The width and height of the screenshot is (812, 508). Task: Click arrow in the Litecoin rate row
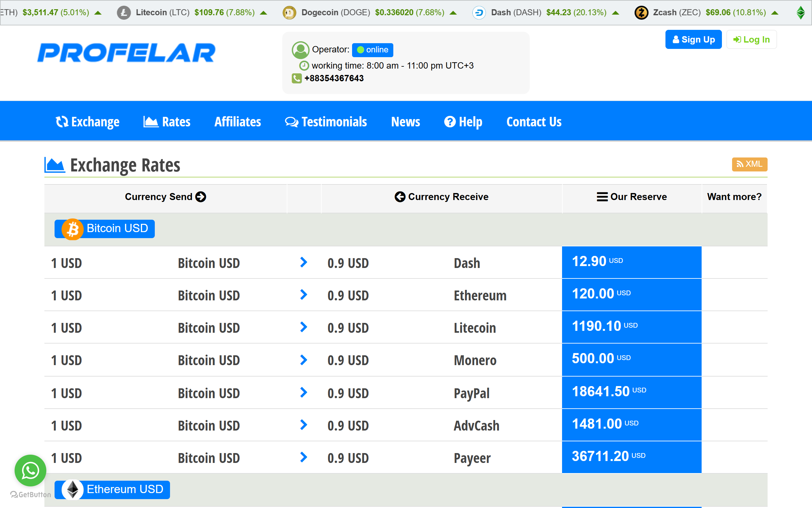pyautogui.click(x=304, y=327)
